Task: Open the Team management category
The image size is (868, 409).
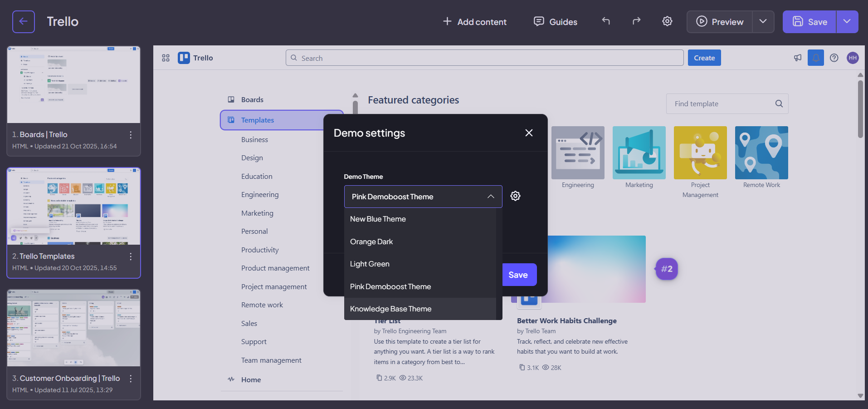Action: (271, 360)
